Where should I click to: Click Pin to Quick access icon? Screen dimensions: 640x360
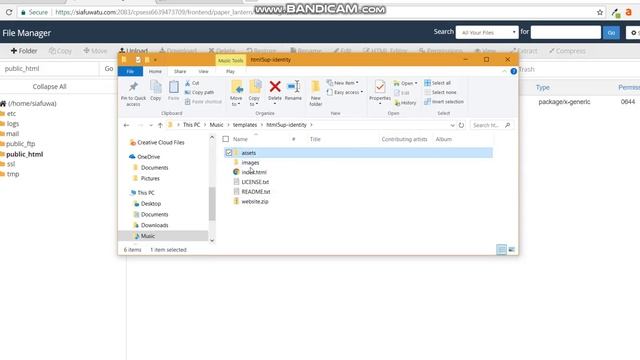[133, 87]
